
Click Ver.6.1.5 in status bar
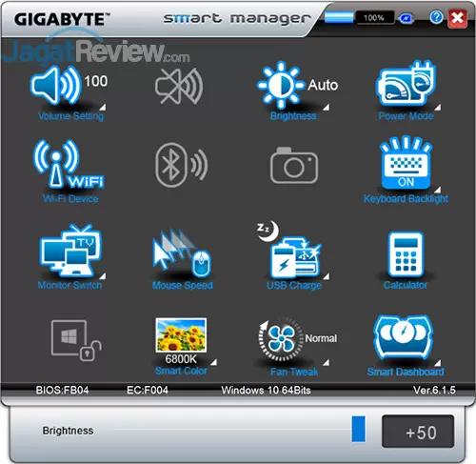point(434,390)
